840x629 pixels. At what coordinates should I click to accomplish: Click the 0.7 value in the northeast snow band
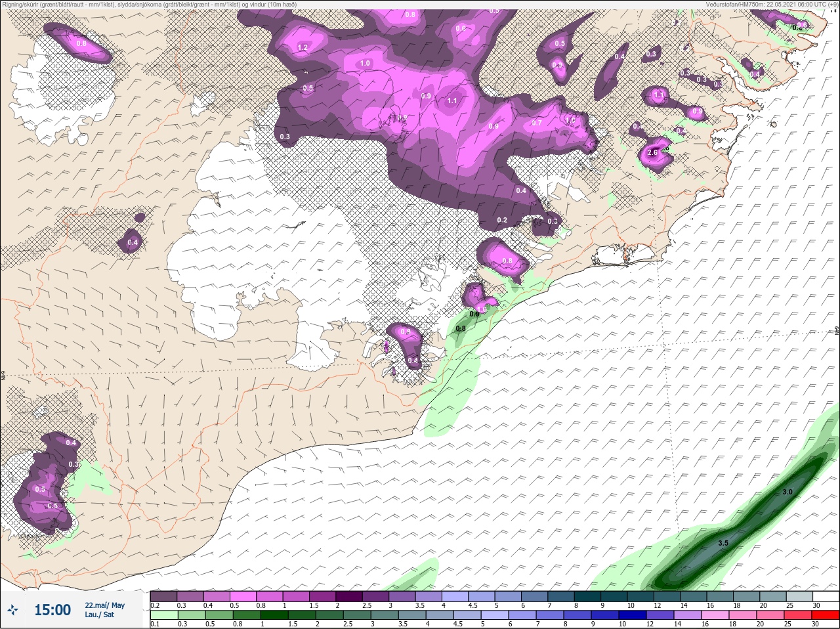tap(537, 123)
